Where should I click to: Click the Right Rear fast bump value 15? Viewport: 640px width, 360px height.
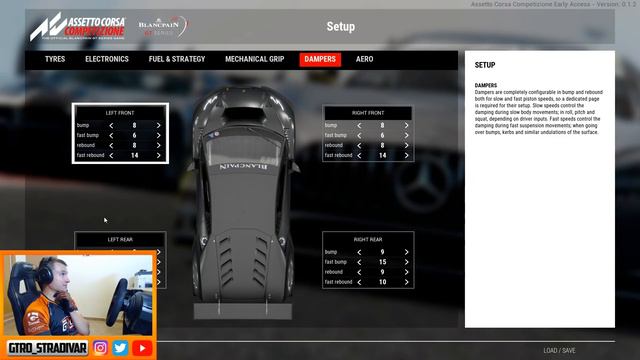pos(382,262)
